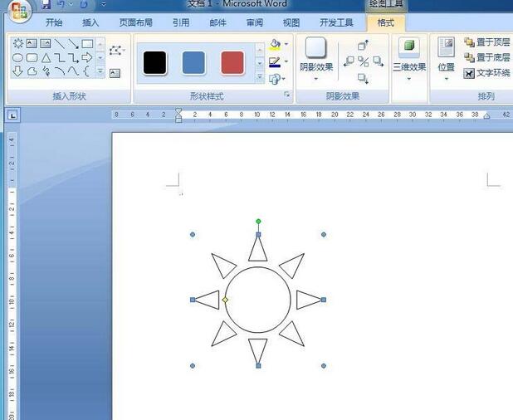The height and width of the screenshot is (420, 513).
Task: Click the shape fill paint bucket
Action: [x=275, y=45]
